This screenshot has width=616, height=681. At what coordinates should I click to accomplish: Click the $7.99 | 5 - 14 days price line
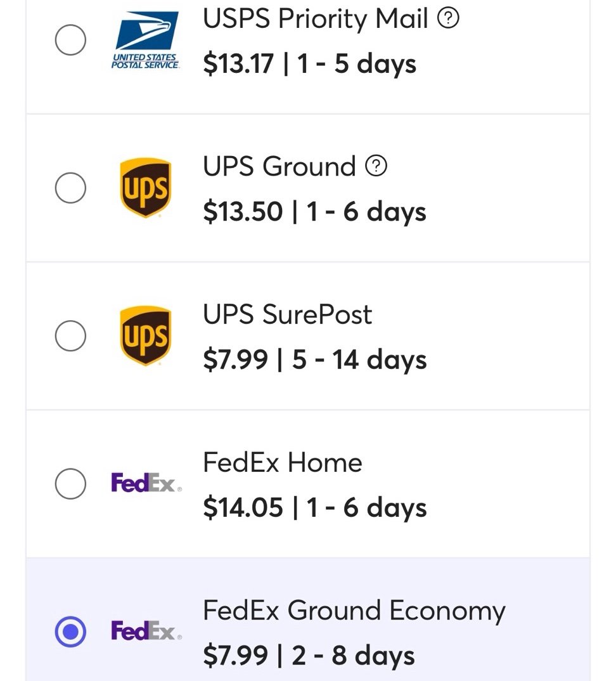(x=314, y=360)
